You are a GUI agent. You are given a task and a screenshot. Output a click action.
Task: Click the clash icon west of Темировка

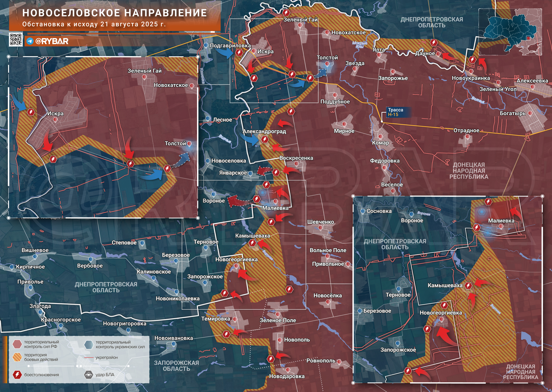[226, 334]
